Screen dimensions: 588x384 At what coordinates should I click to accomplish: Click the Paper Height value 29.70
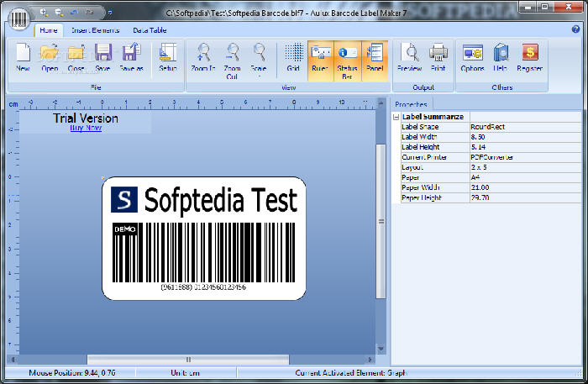click(525, 197)
